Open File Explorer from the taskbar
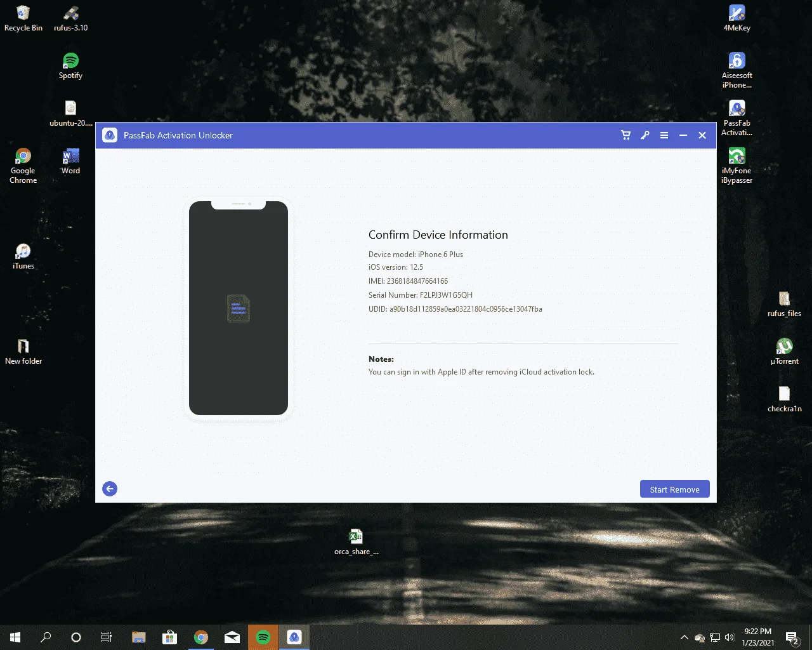 point(138,637)
